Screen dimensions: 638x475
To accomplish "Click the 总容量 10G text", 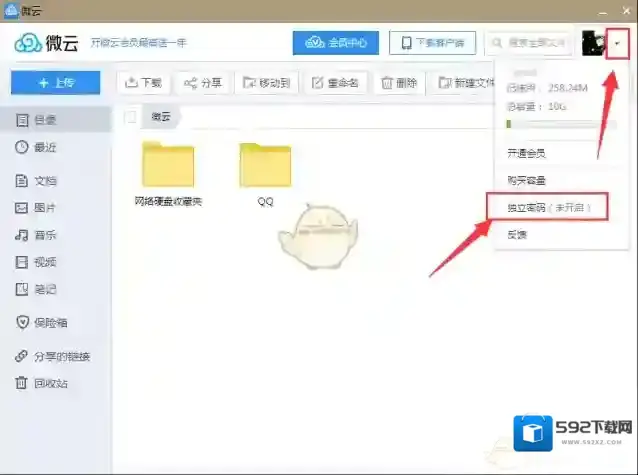I will coord(536,107).
